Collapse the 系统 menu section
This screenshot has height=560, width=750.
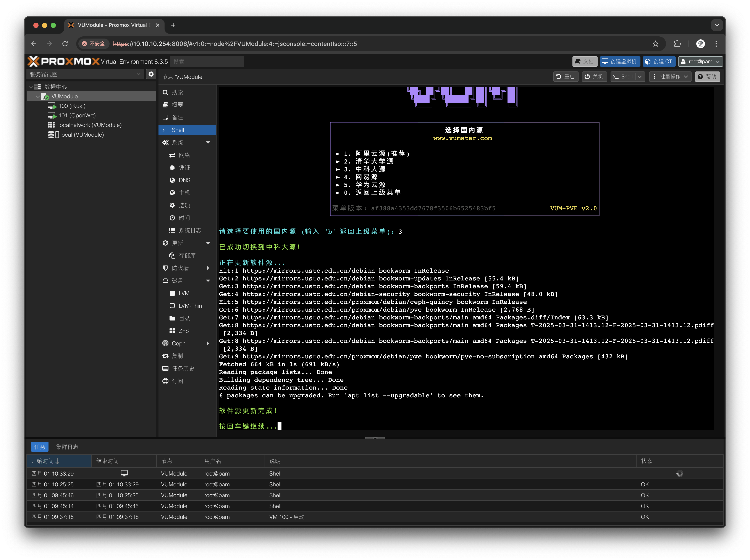coord(208,143)
